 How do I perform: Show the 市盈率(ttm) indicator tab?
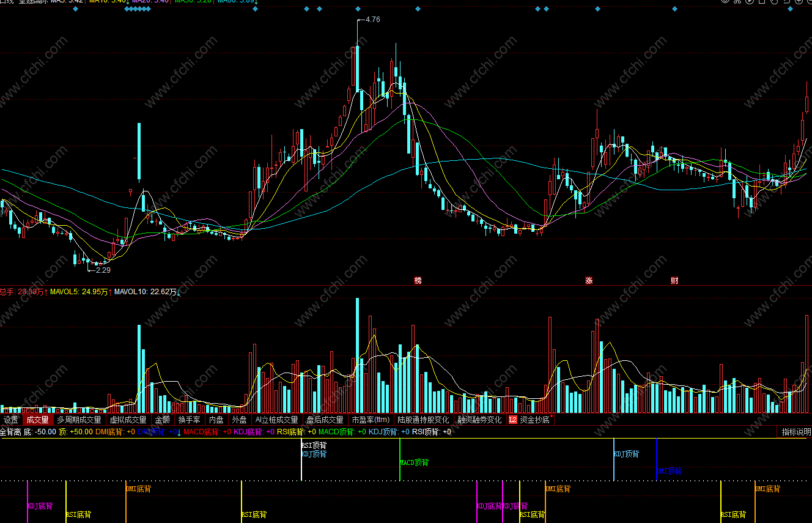coord(371,420)
